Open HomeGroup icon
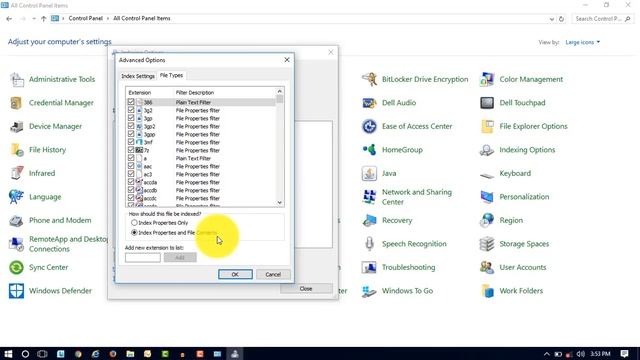 point(369,150)
